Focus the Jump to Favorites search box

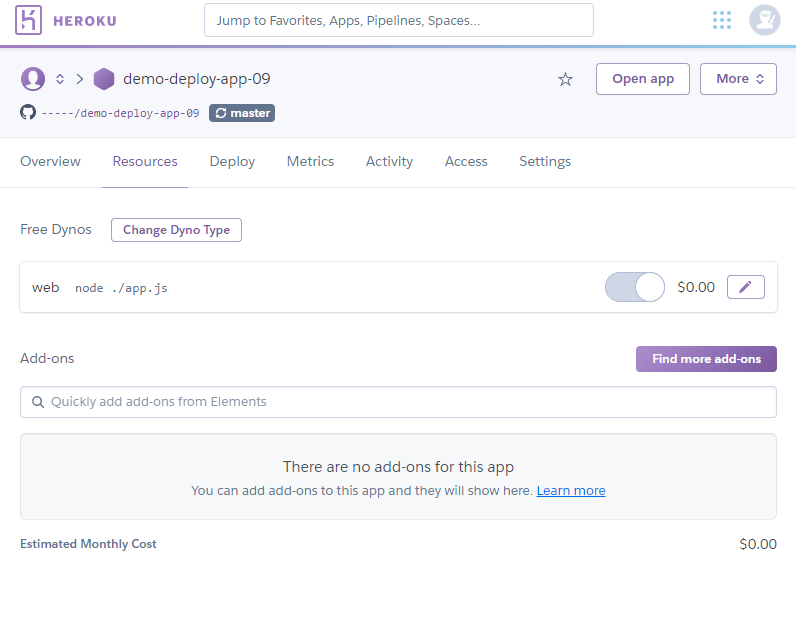(x=399, y=20)
